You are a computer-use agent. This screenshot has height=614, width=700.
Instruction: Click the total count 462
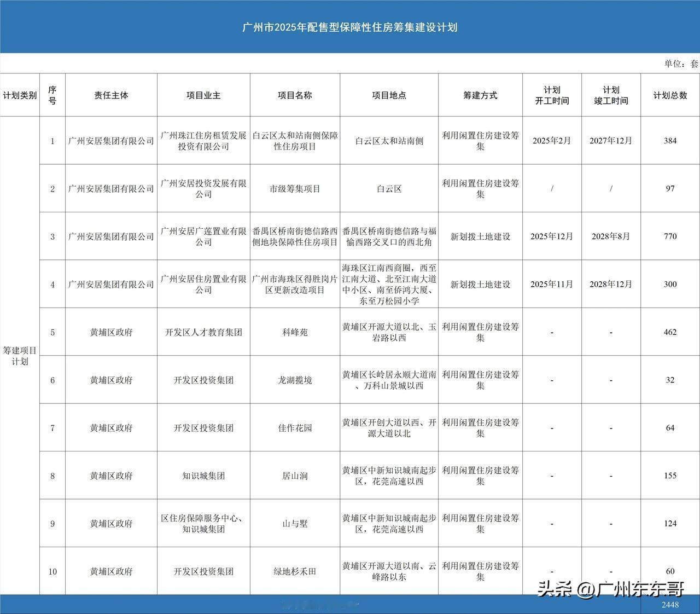670,332
